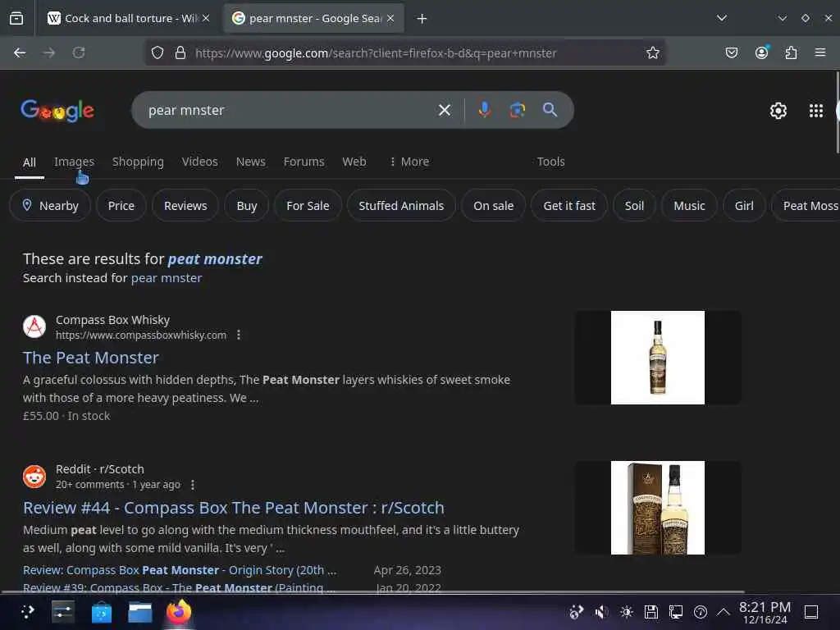Viewport: 840px width, 630px height.
Task: Focus the browser address bar
Action: (406, 52)
